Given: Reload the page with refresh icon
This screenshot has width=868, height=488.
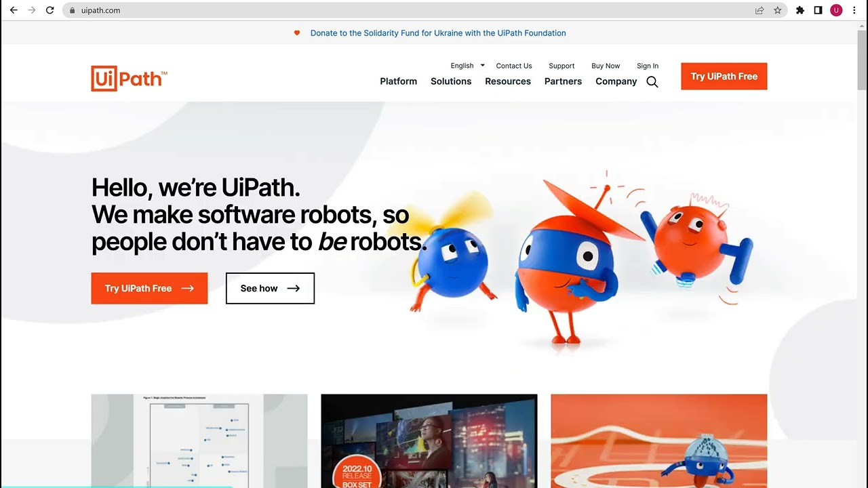Looking at the screenshot, I should 50,10.
